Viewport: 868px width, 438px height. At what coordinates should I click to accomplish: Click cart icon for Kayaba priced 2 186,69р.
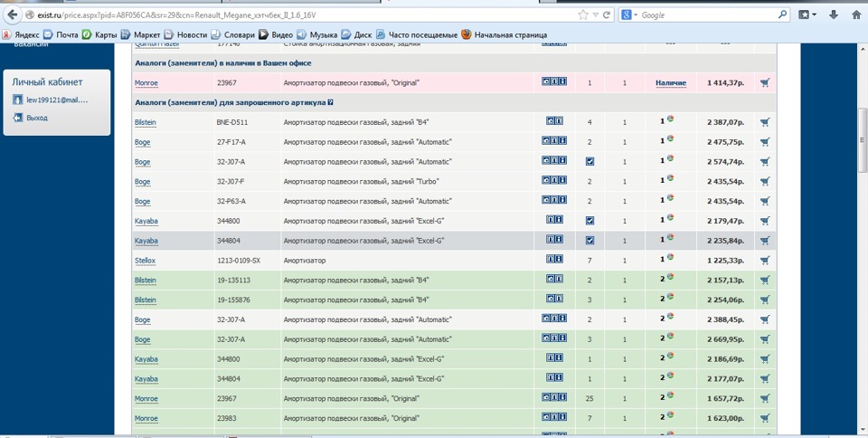[x=765, y=359]
